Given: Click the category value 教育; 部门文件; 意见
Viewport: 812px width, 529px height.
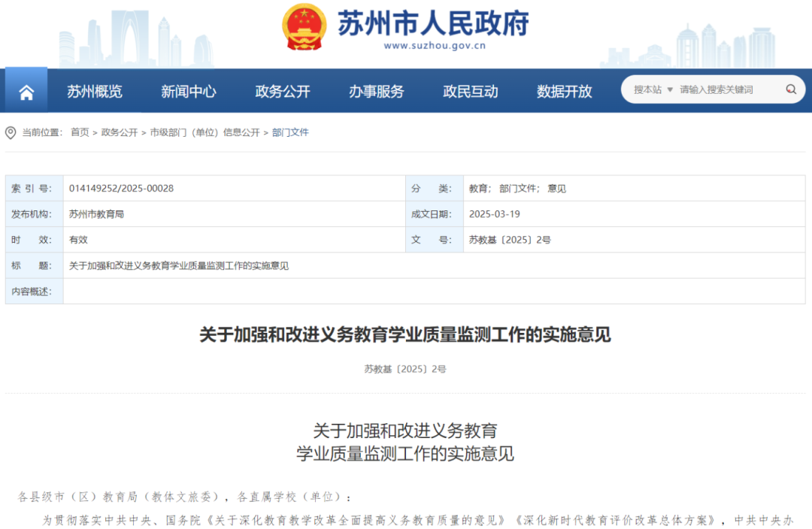Looking at the screenshot, I should click(517, 189).
